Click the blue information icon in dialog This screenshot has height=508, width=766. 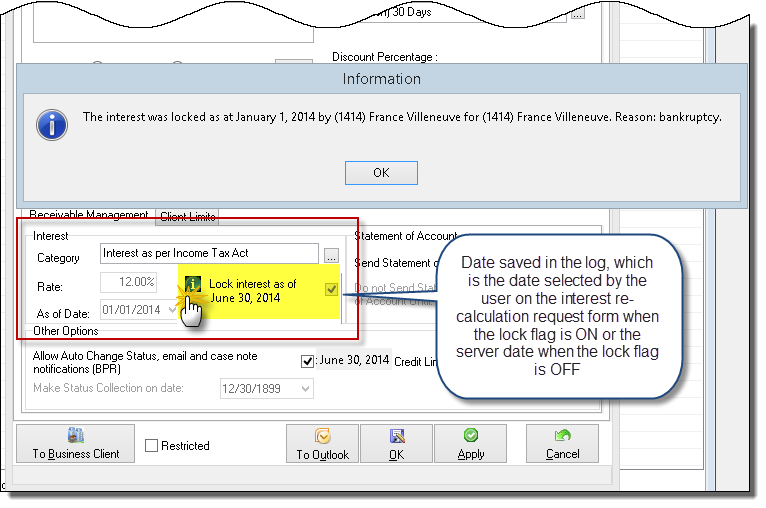click(52, 125)
